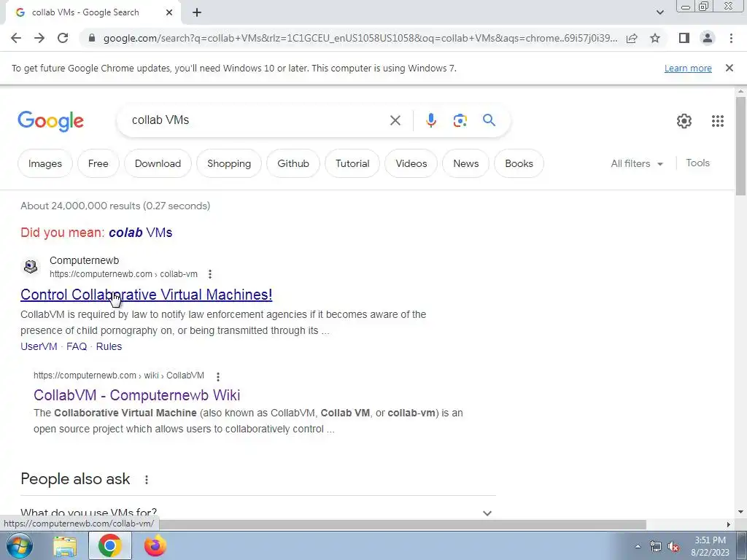
Task: Expand the All filters dropdown
Action: click(x=637, y=163)
